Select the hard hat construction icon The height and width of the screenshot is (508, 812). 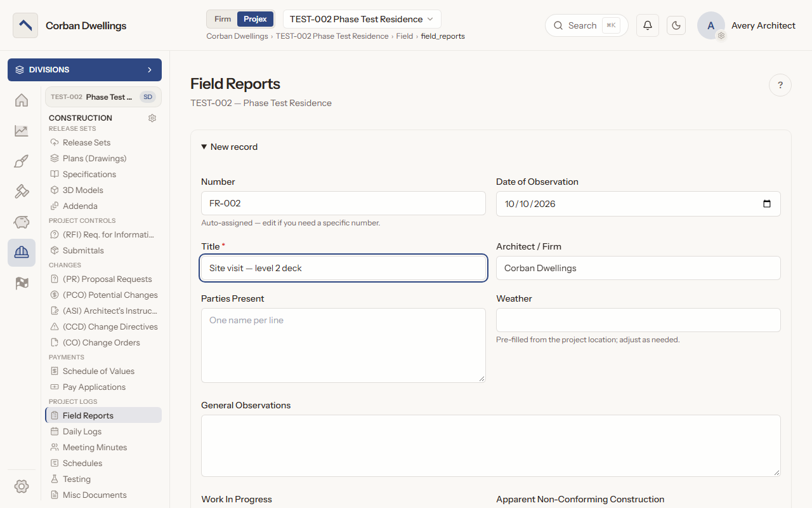(22, 253)
